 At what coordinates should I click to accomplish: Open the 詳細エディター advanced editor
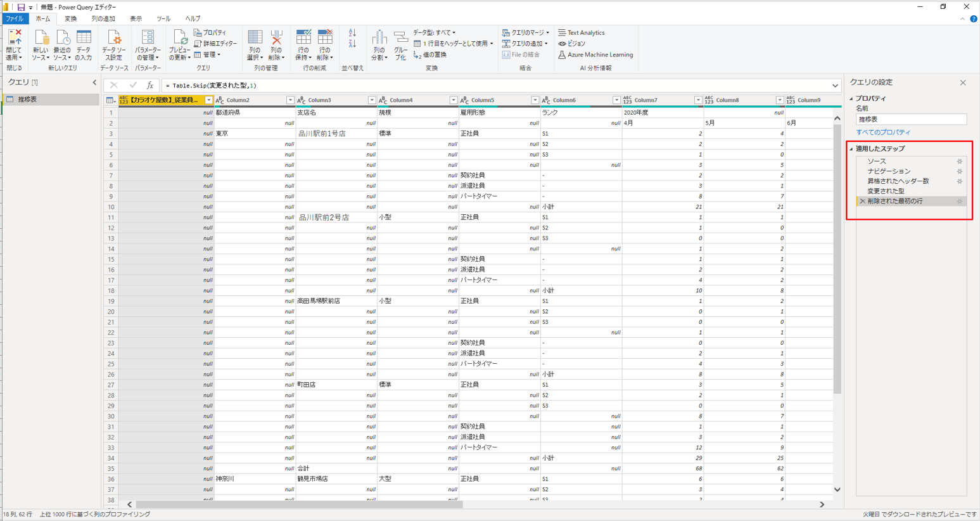click(216, 44)
